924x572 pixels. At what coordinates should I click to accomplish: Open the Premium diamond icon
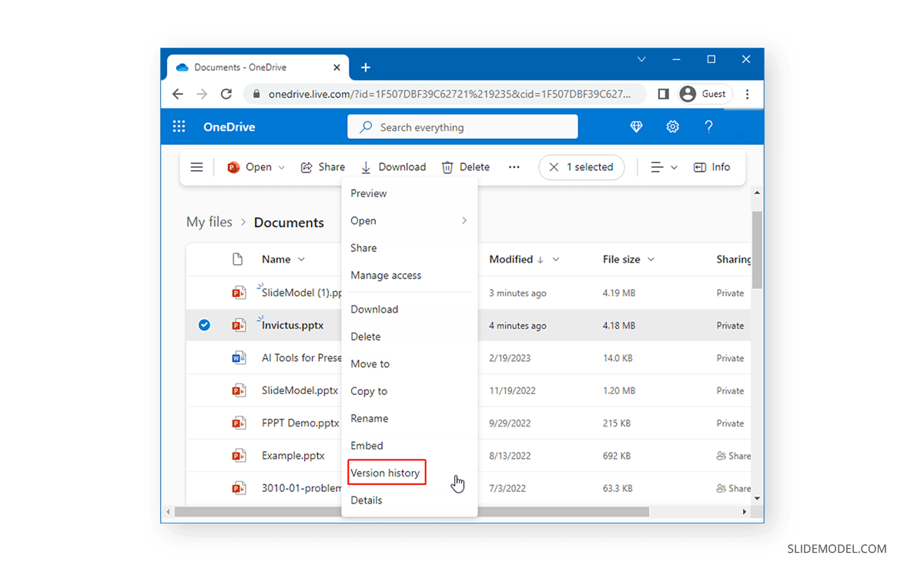tap(636, 127)
